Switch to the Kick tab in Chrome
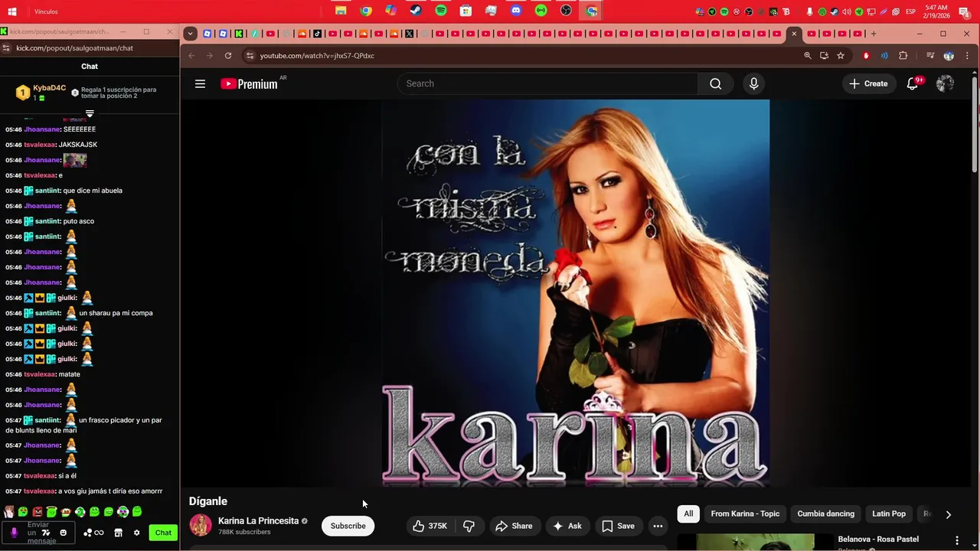Viewport: 980px width, 551px height. 239,34
